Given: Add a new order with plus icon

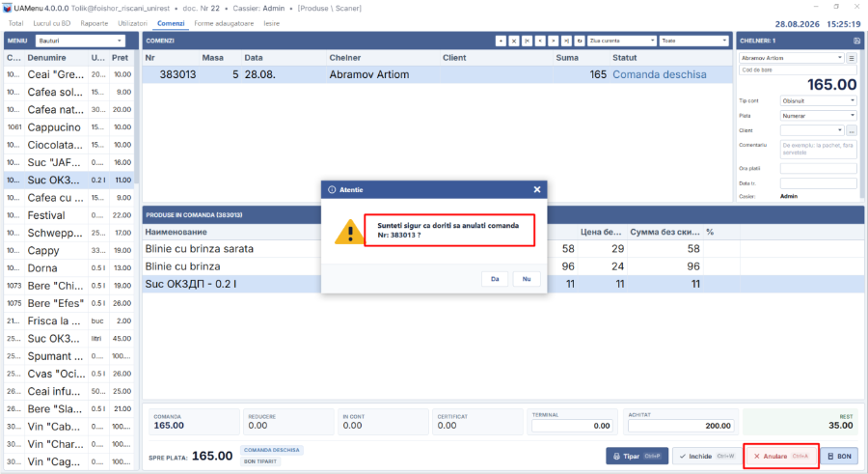Looking at the screenshot, I should point(501,41).
